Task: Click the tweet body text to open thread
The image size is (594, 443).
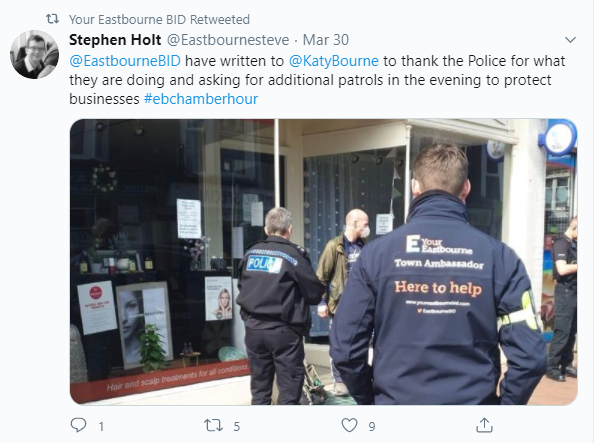Action: (317, 80)
